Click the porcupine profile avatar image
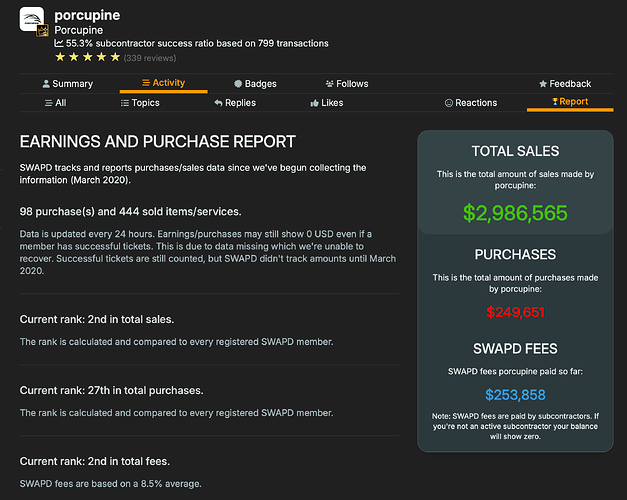The height and width of the screenshot is (500, 627). click(x=32, y=19)
